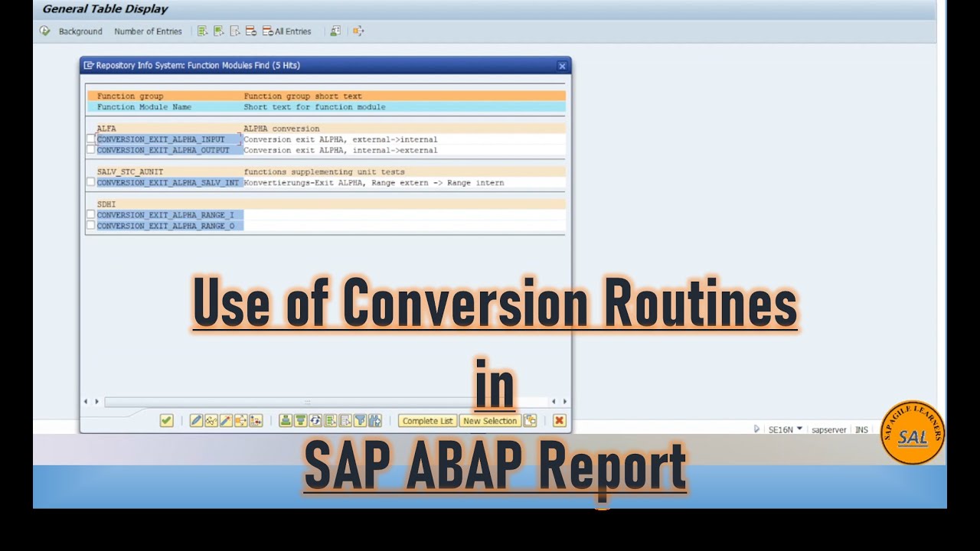
Task: Click Number of Entries button
Action: [x=148, y=31]
